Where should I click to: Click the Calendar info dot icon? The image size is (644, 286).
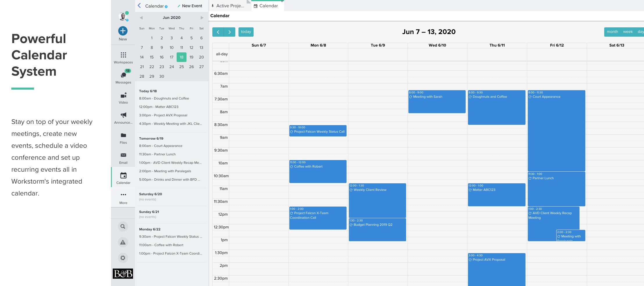pyautogui.click(x=166, y=6)
